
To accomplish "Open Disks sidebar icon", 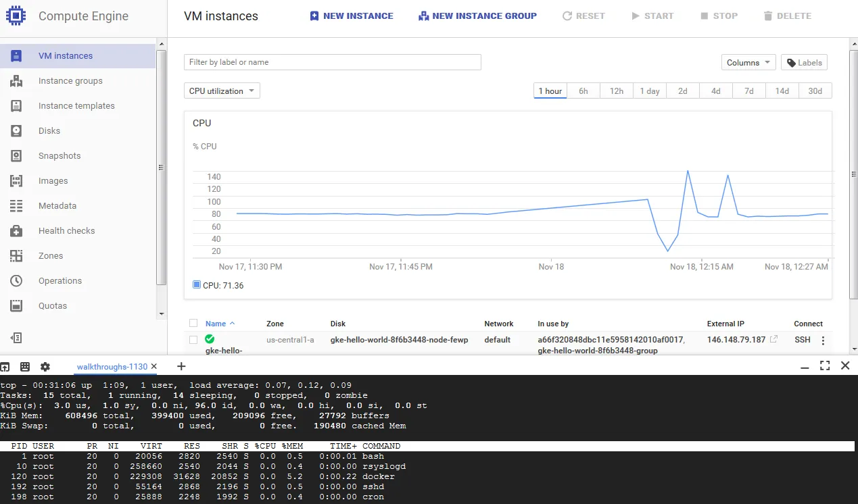I will click(16, 131).
